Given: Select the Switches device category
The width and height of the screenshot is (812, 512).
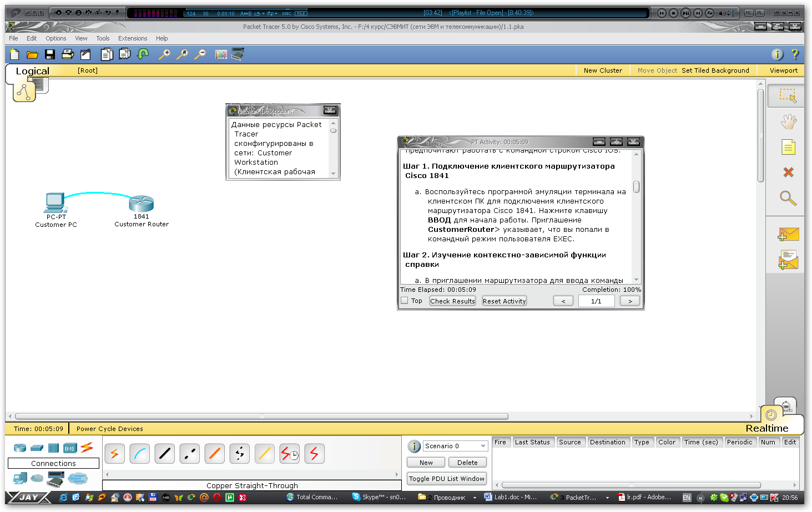Looking at the screenshot, I should [x=37, y=448].
